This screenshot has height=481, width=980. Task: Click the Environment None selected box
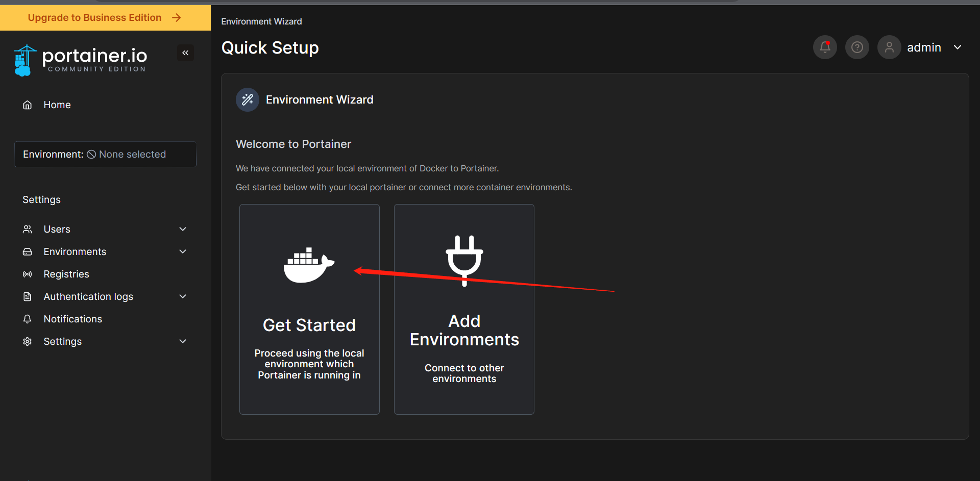[x=105, y=154]
